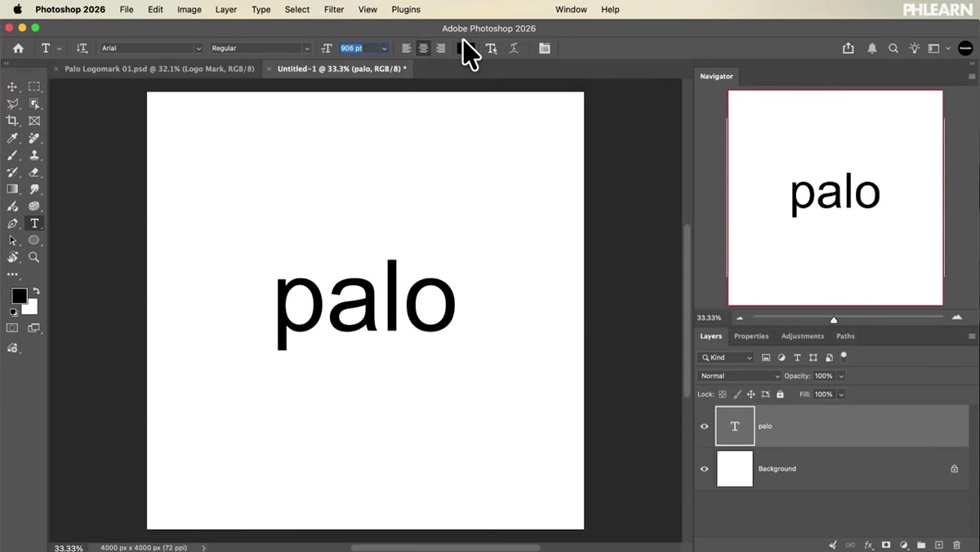Viewport: 980px width, 552px height.
Task: Click the Create Warped Text icon
Action: click(514, 48)
